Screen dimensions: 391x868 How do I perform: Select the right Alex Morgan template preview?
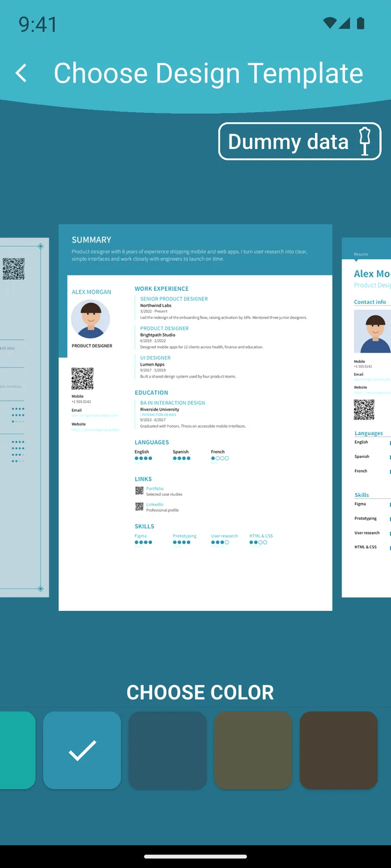click(x=366, y=417)
